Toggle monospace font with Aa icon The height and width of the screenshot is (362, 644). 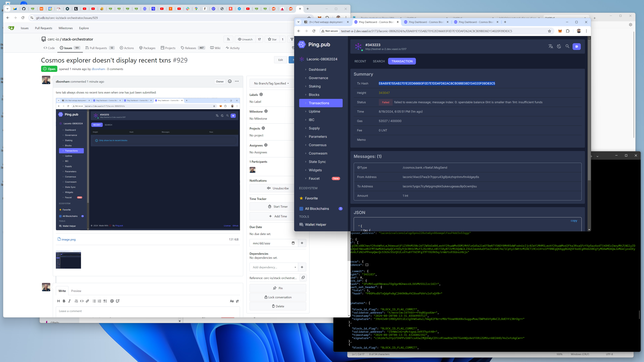pos(232,301)
